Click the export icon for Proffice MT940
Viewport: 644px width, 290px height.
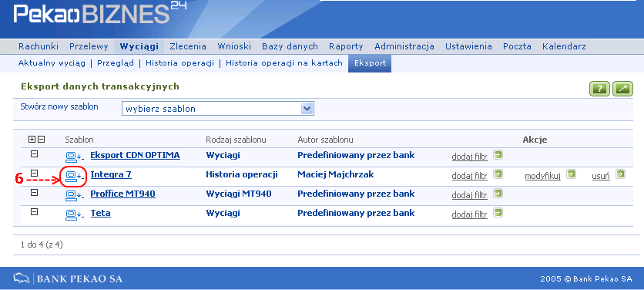74,195
